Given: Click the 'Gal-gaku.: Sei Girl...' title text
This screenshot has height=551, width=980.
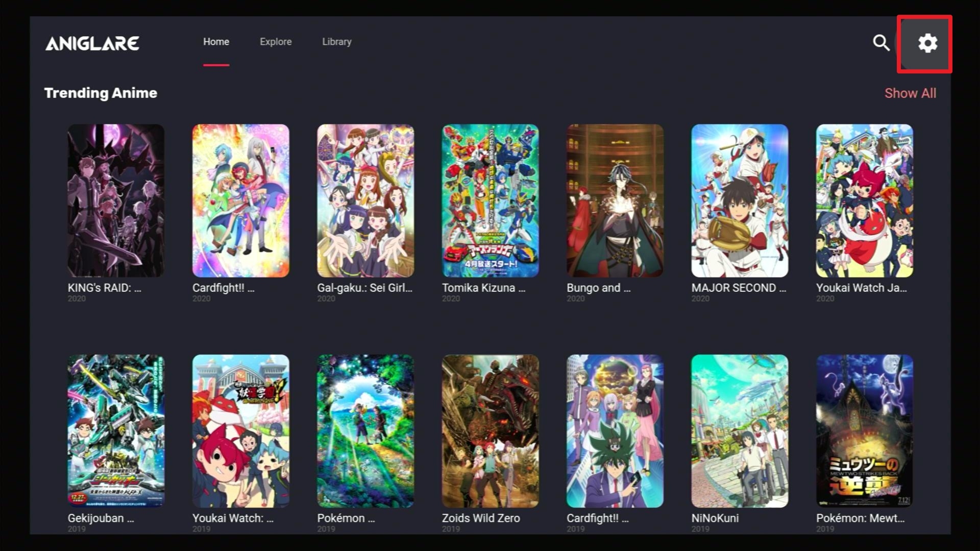Looking at the screenshot, I should (364, 288).
